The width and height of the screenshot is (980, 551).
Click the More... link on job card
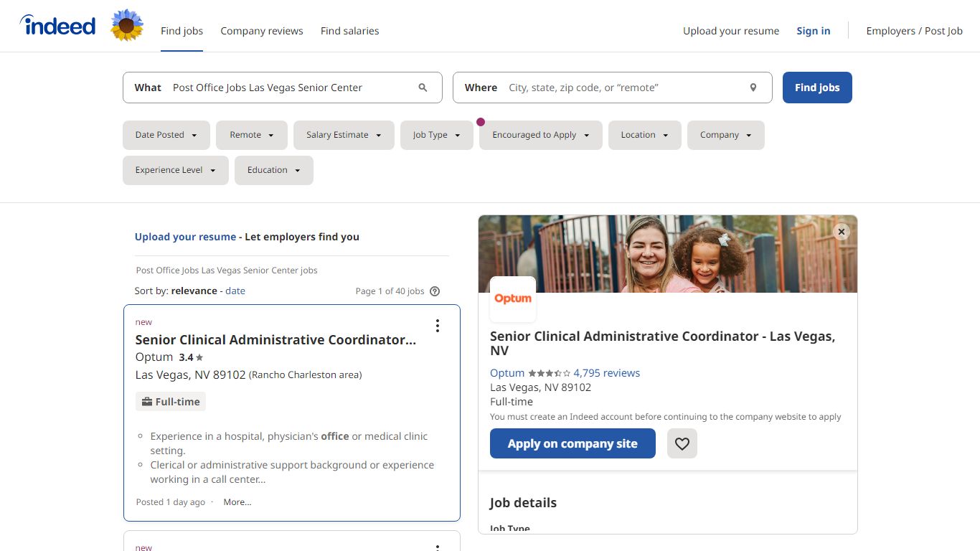tap(237, 502)
